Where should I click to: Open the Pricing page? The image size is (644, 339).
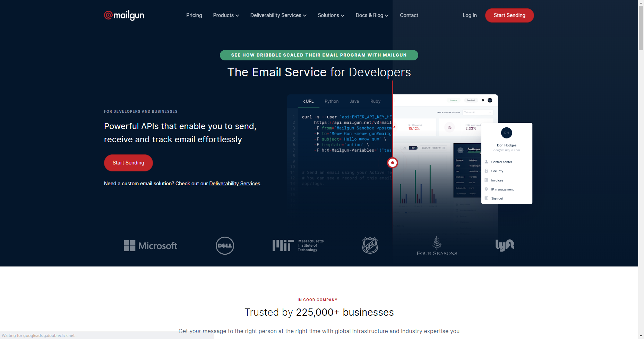tap(194, 15)
